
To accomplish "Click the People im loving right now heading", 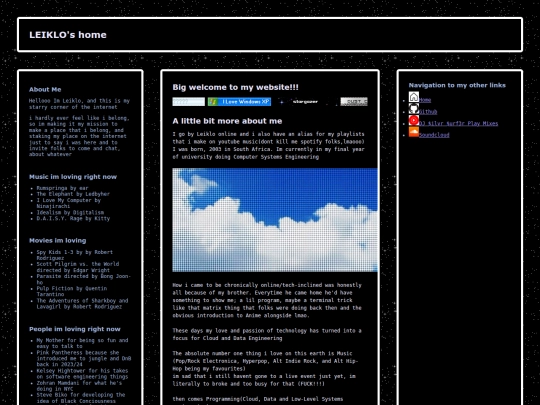I will (x=75, y=329).
